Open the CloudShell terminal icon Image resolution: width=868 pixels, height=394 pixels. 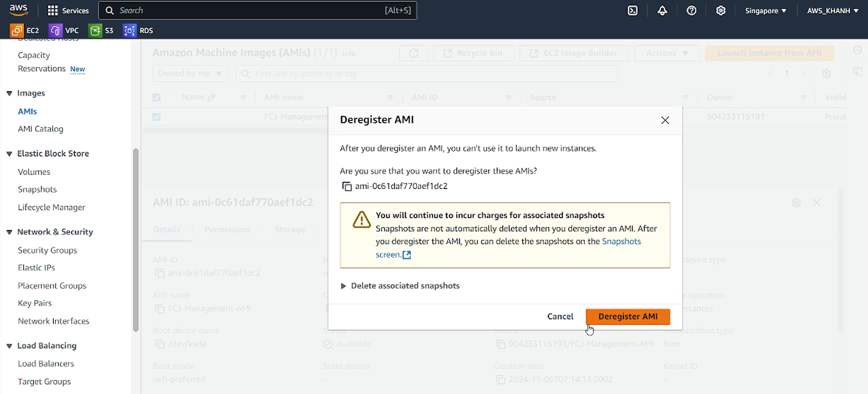(633, 10)
